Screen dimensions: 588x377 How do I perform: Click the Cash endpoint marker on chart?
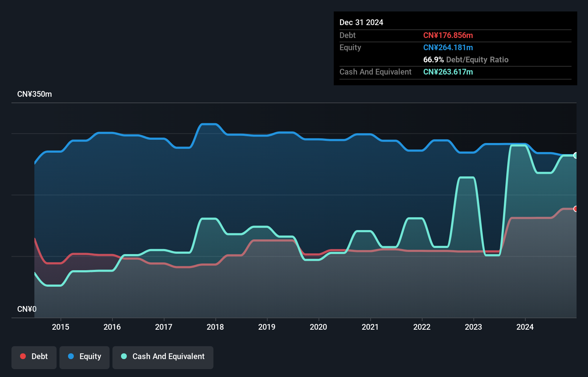click(576, 156)
